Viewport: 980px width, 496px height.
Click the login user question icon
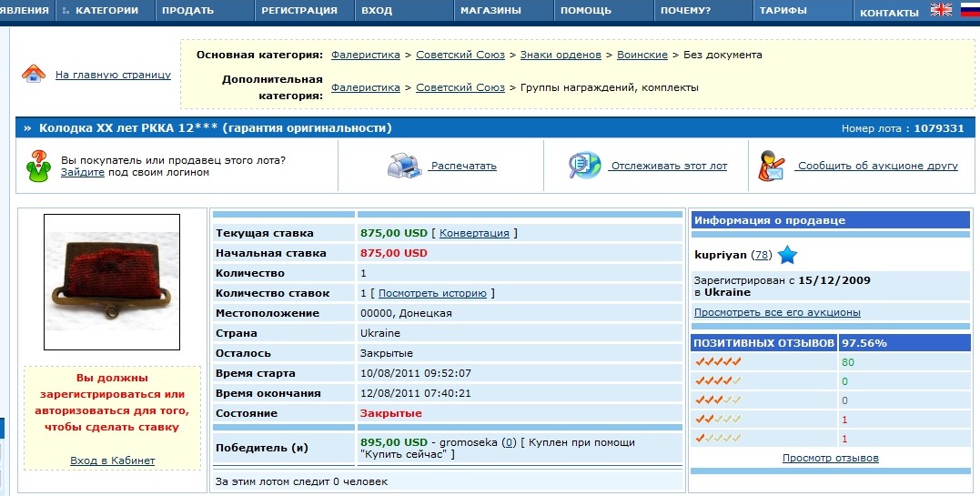[38, 166]
